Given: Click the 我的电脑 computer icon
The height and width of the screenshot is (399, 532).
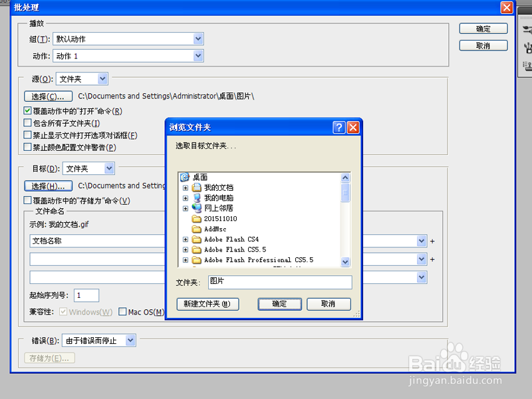Looking at the screenshot, I should click(x=196, y=198).
